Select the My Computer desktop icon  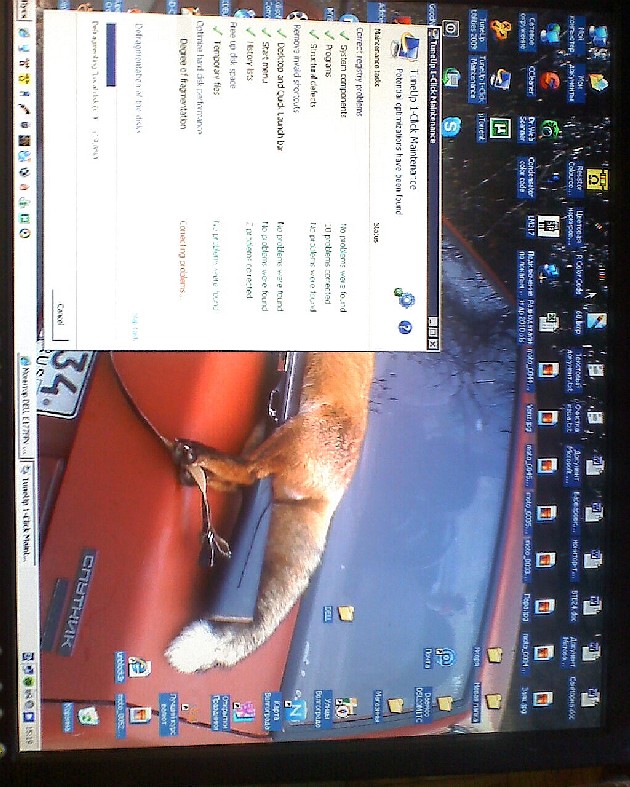pos(598,35)
